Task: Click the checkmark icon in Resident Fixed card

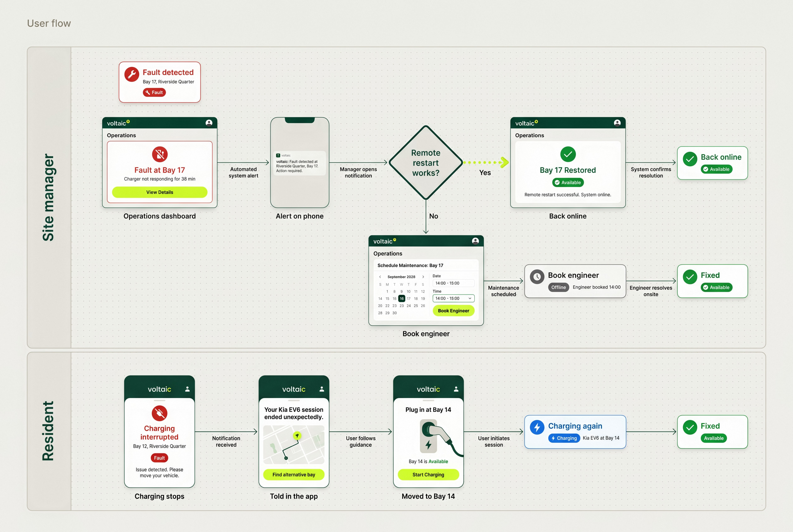Action: [690, 428]
